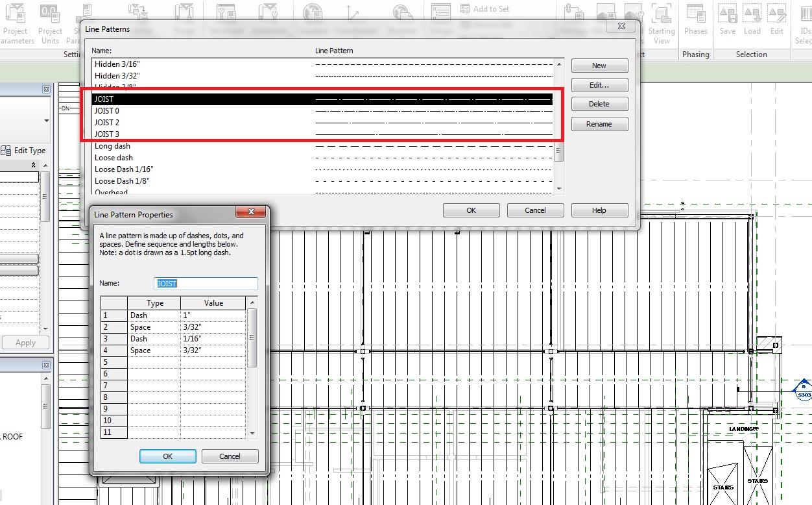Click row 2 Value cell 3/32"

click(213, 327)
